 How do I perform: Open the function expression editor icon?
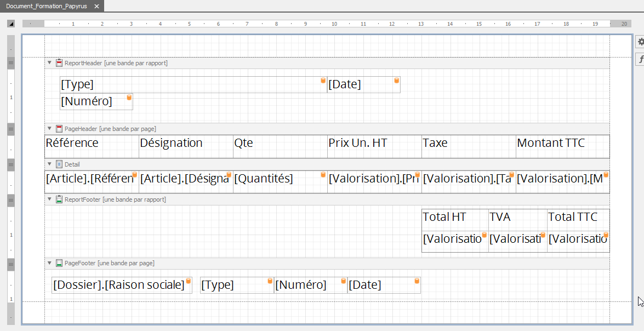[x=640, y=59]
